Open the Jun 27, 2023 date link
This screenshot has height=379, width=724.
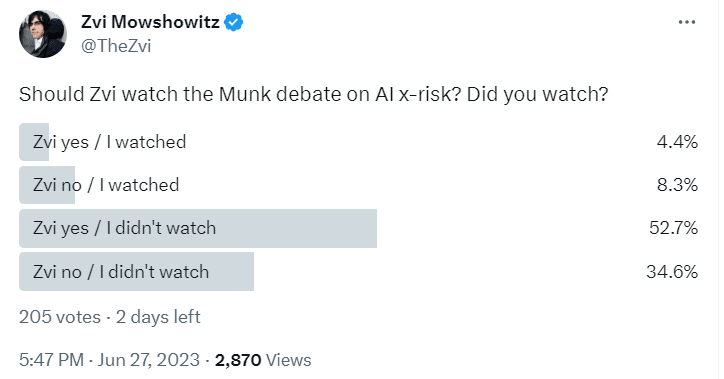tap(148, 360)
